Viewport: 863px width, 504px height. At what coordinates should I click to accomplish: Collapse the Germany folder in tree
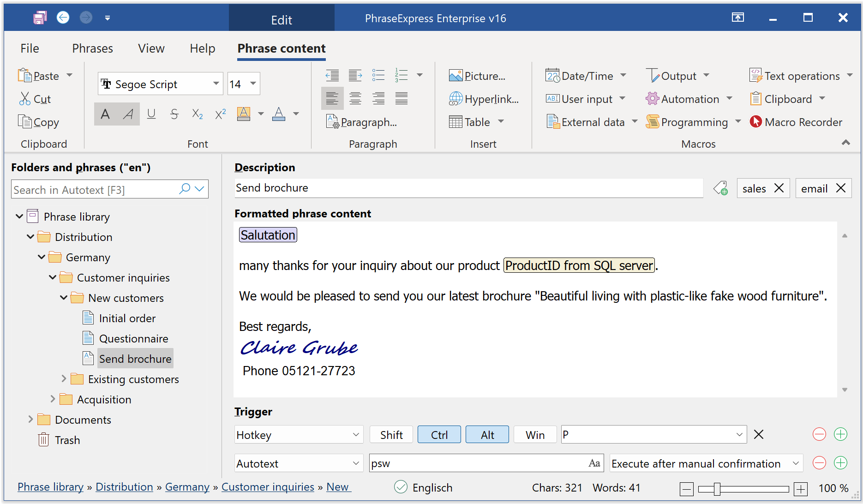click(42, 257)
